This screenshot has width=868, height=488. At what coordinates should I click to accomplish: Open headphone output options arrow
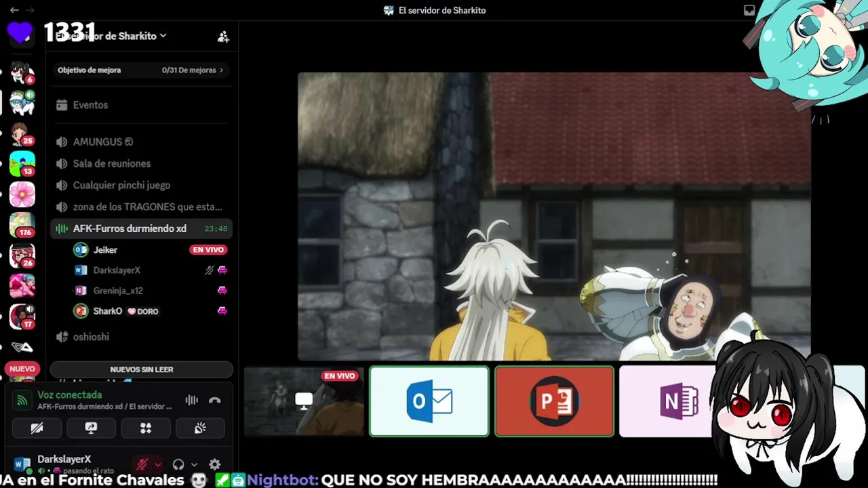(x=194, y=465)
